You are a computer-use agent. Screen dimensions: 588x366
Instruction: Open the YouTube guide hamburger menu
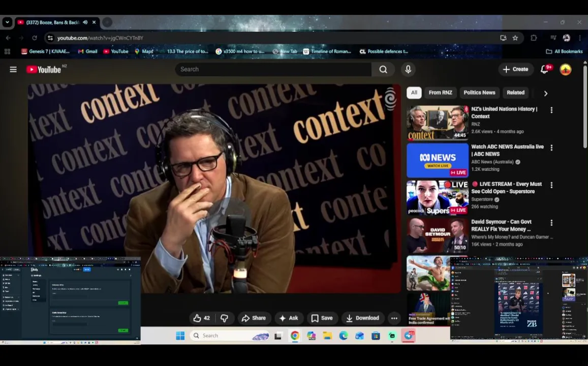[13, 69]
